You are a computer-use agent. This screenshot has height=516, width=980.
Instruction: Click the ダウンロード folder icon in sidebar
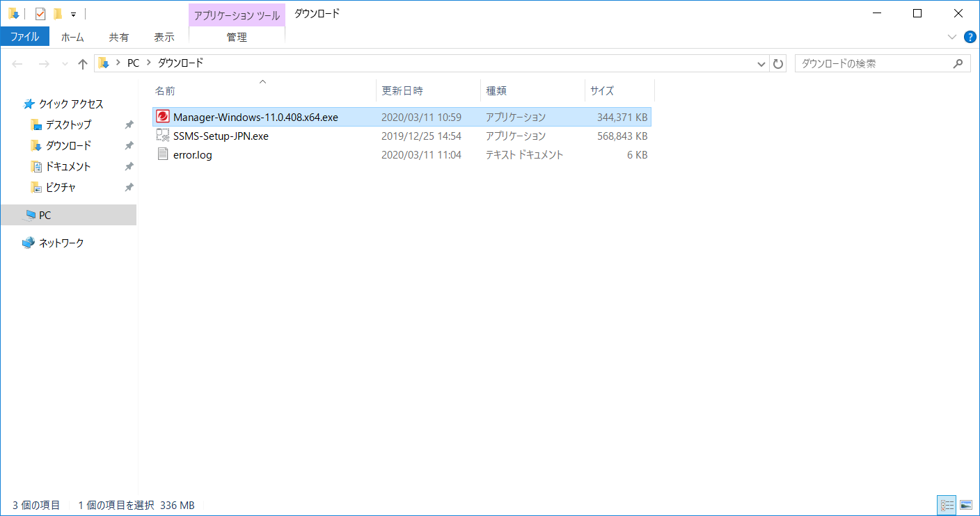point(36,146)
